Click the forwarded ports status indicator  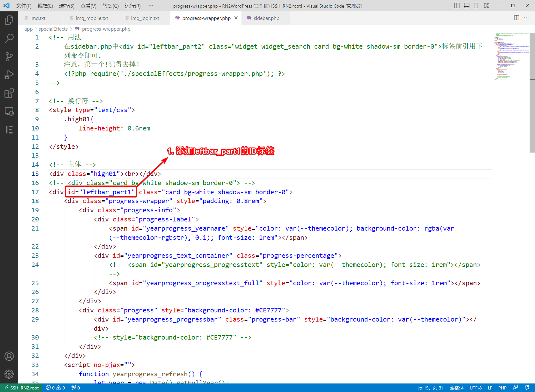tap(76, 388)
